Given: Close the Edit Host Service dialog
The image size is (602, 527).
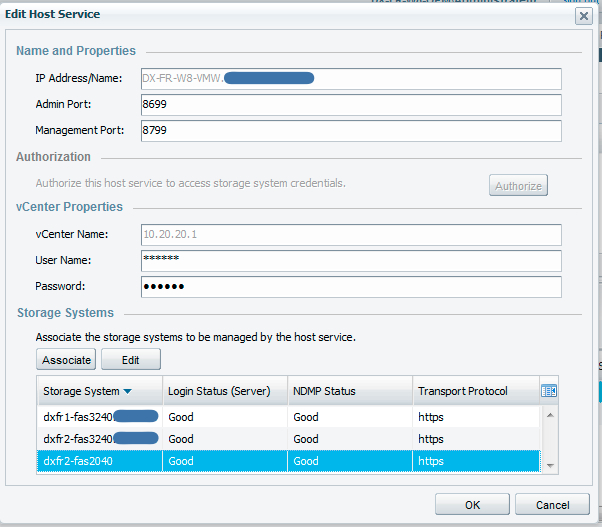Looking at the screenshot, I should point(583,15).
